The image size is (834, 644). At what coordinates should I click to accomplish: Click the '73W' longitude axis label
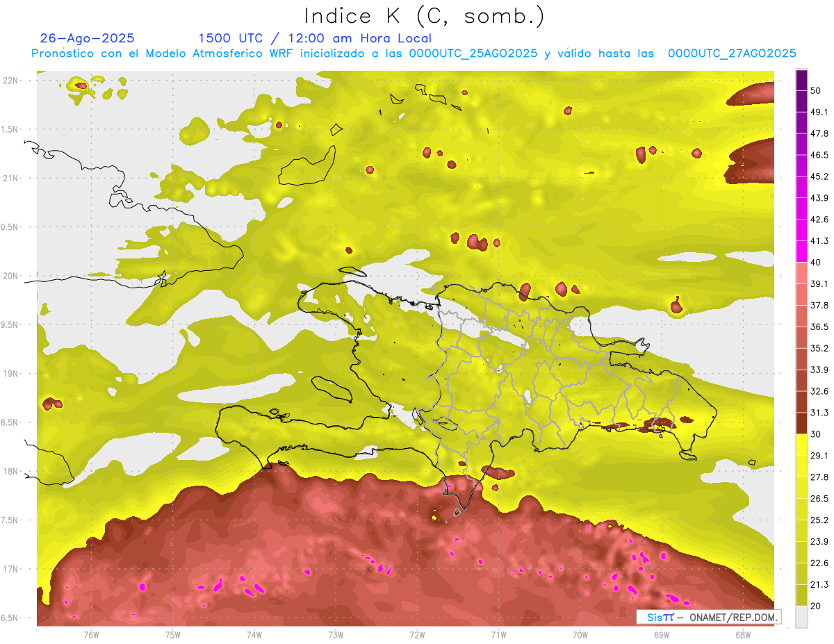(336, 635)
